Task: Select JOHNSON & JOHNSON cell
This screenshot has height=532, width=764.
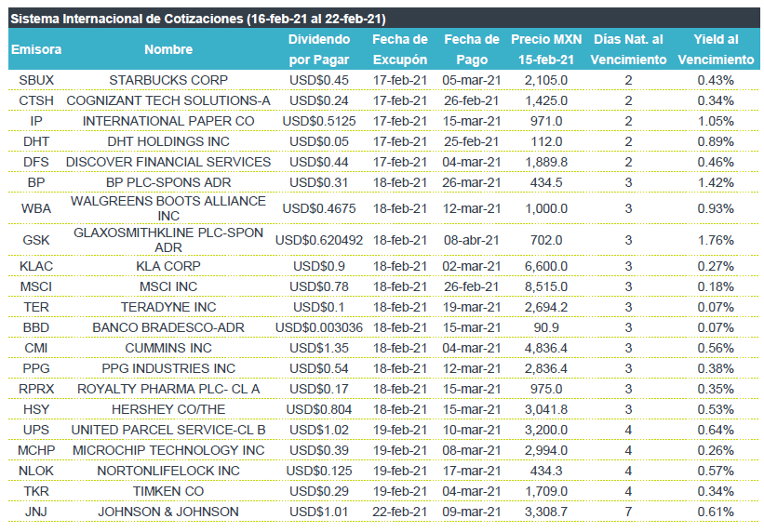Action: tap(168, 512)
